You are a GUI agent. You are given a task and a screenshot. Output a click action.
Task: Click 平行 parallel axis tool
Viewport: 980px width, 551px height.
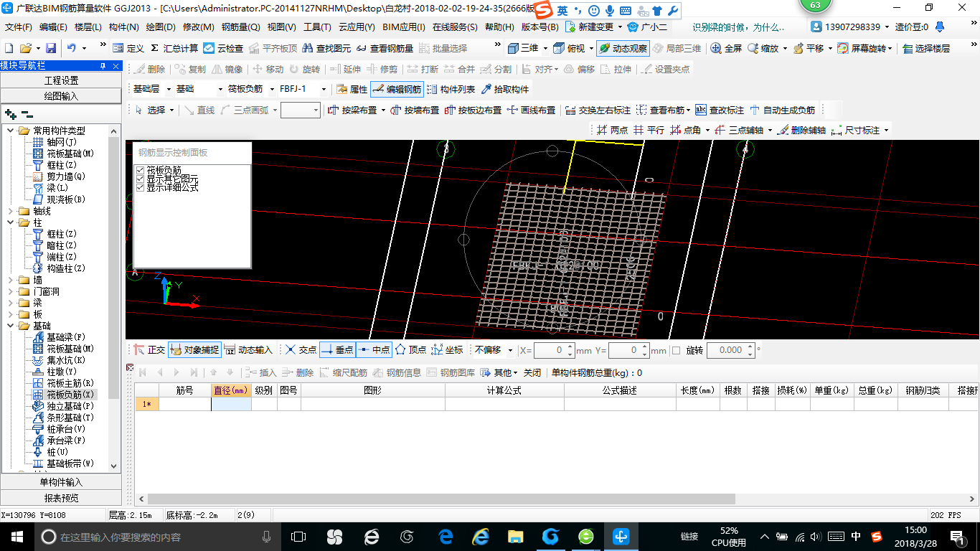click(x=649, y=130)
